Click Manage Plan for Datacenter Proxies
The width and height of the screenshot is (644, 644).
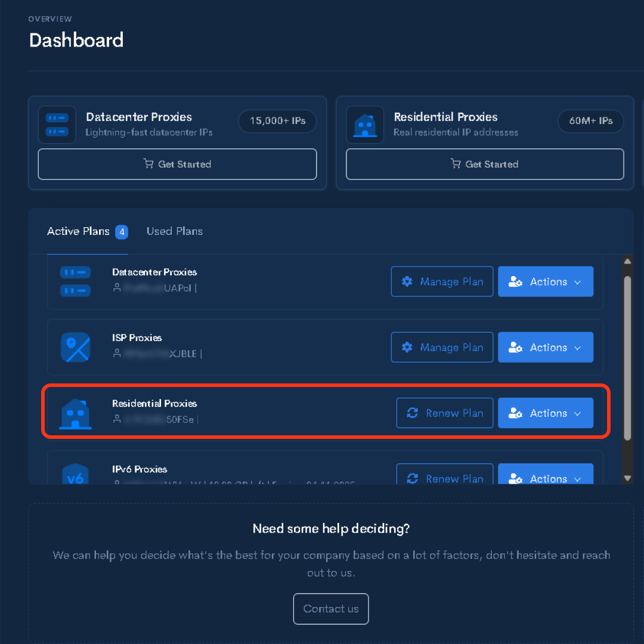coord(442,281)
